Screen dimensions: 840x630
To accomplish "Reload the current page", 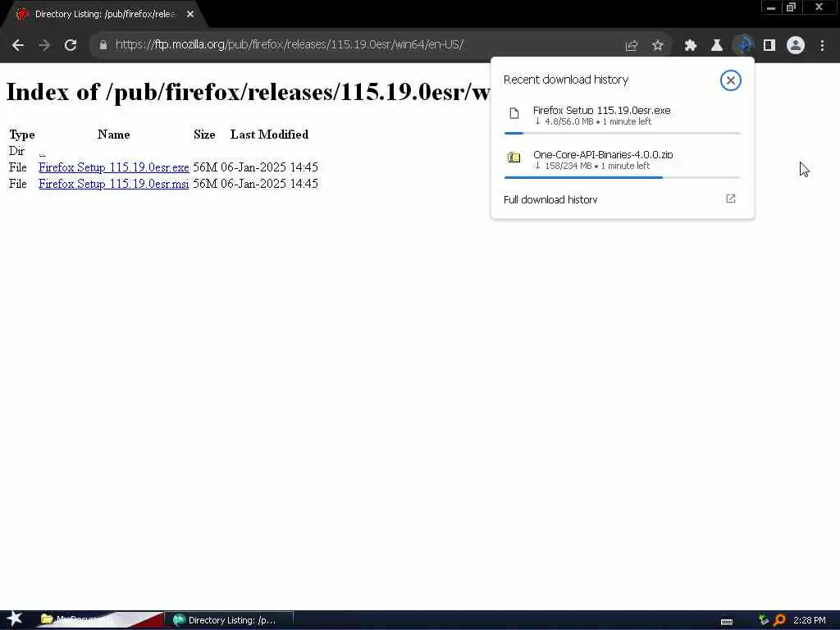I will pos(71,45).
